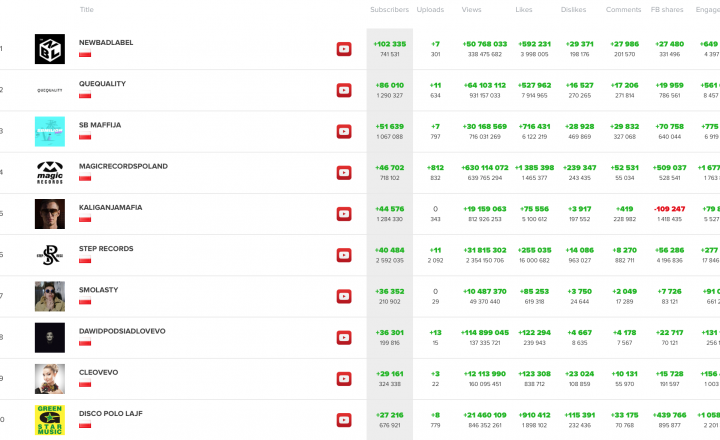This screenshot has height=440, width=720.
Task: Open SB MAFFIJA YouTube channel icon
Action: pyautogui.click(x=344, y=131)
